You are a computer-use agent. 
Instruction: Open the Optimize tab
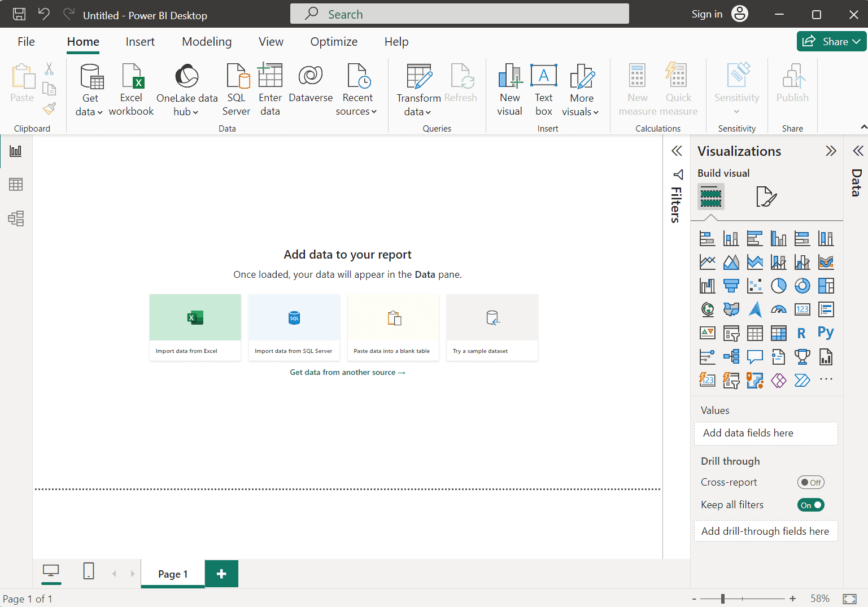point(334,42)
